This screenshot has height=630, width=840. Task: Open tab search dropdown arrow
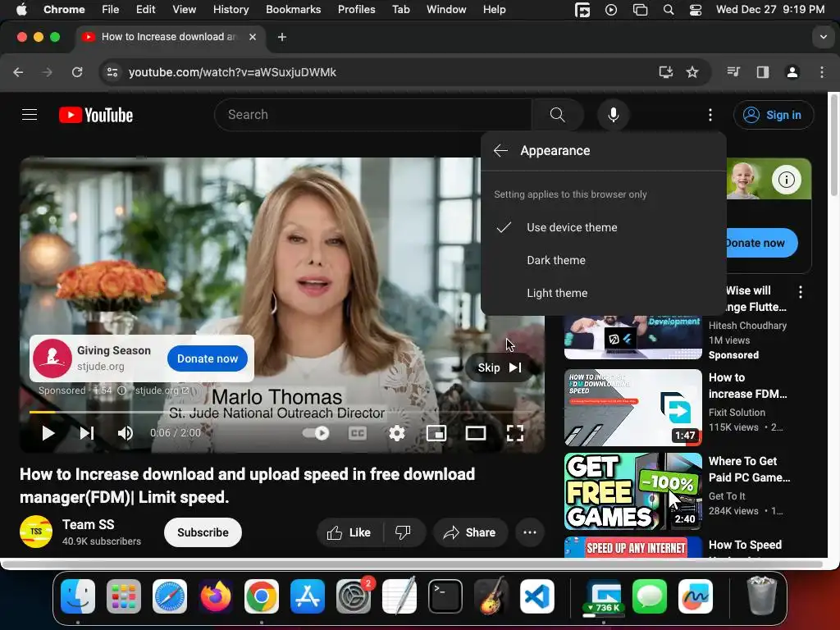(x=823, y=37)
